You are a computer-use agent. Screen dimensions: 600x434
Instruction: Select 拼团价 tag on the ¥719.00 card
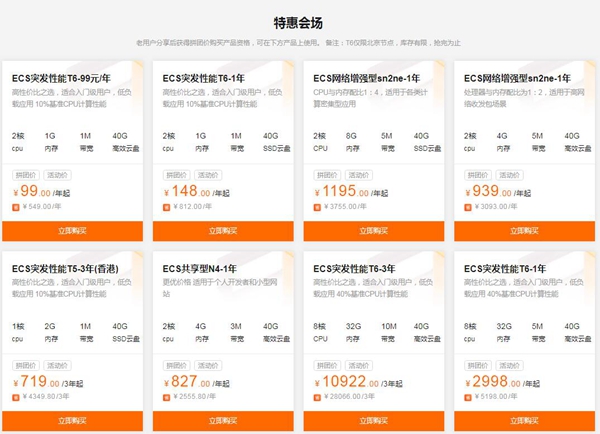click(26, 365)
